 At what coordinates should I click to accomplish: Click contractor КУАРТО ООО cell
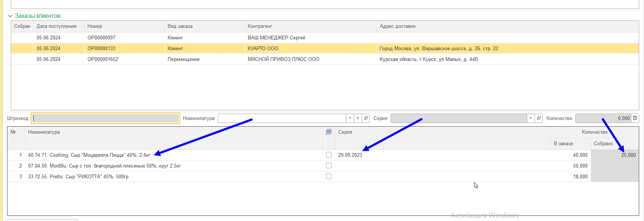[310, 48]
